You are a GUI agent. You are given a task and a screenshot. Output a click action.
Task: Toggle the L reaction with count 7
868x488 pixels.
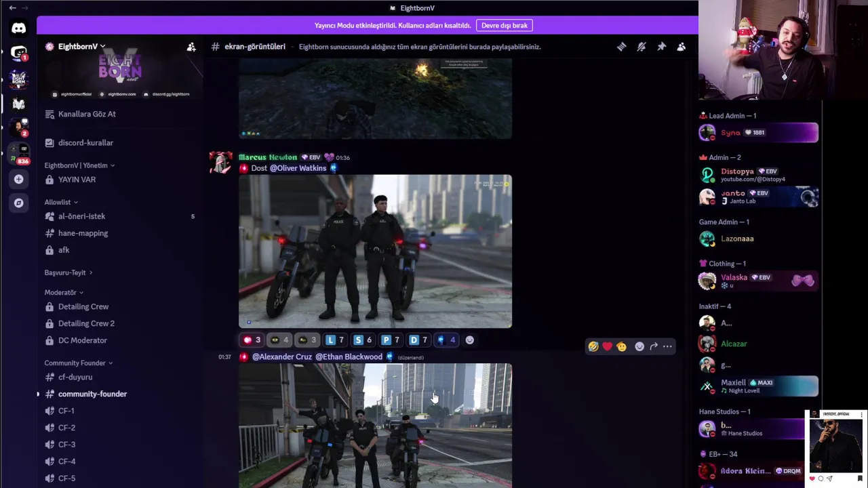[335, 340]
